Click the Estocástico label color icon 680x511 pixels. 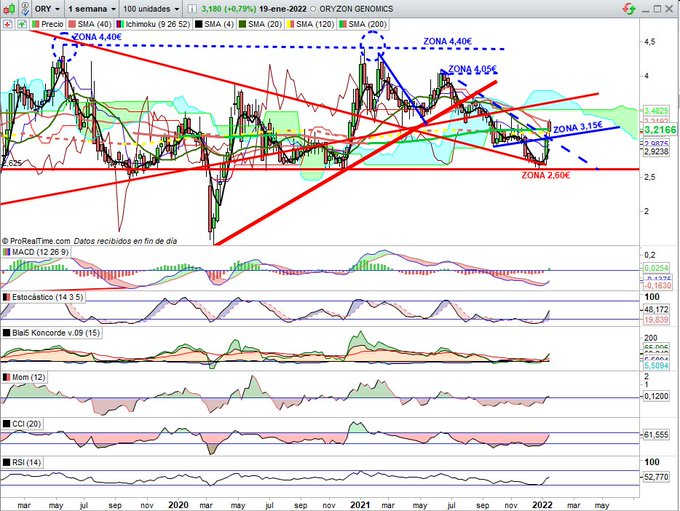tap(7, 297)
